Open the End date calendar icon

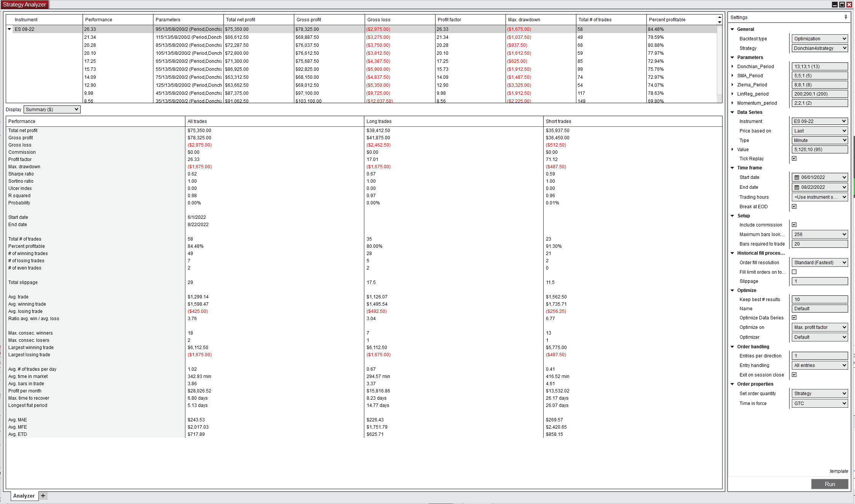(796, 187)
